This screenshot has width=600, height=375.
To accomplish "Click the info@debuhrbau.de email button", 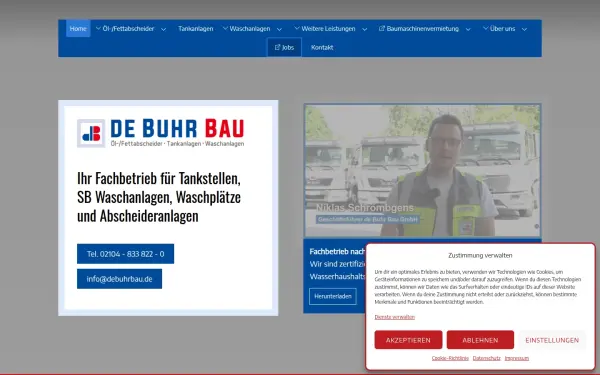I will [x=119, y=279].
